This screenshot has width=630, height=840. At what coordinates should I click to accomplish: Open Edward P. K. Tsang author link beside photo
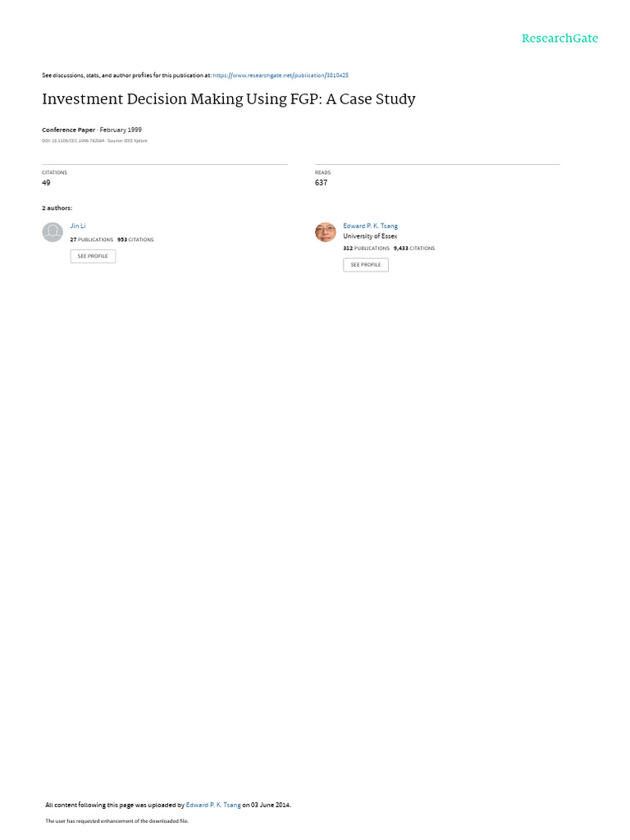coord(370,226)
